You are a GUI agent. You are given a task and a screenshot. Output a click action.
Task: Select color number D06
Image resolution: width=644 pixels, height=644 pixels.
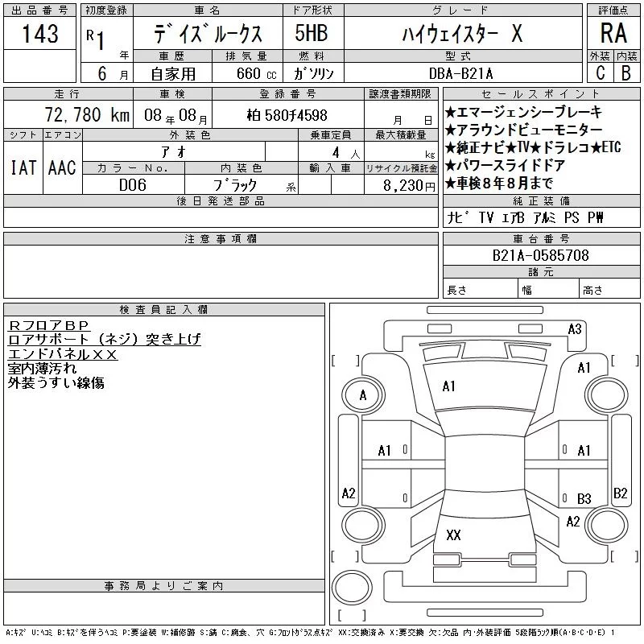[x=133, y=185]
